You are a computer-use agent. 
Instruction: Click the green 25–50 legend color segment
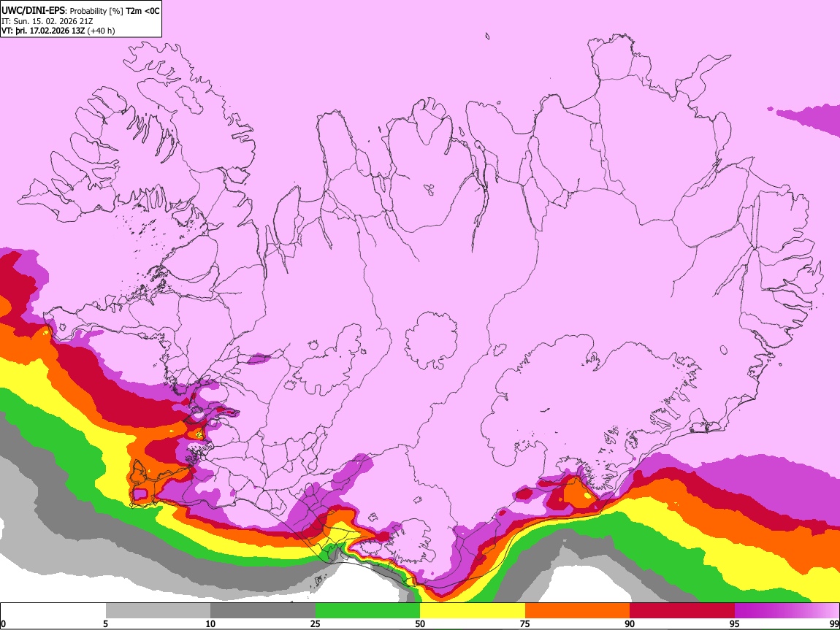tap(367, 611)
